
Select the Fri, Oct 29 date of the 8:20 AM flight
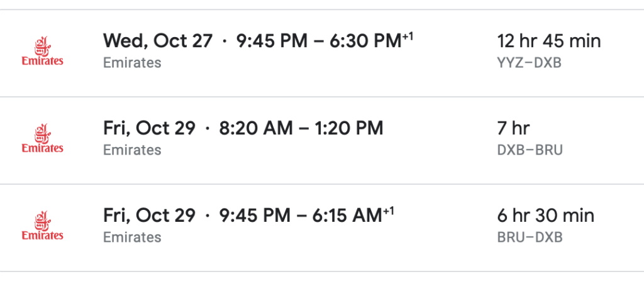[x=149, y=128]
